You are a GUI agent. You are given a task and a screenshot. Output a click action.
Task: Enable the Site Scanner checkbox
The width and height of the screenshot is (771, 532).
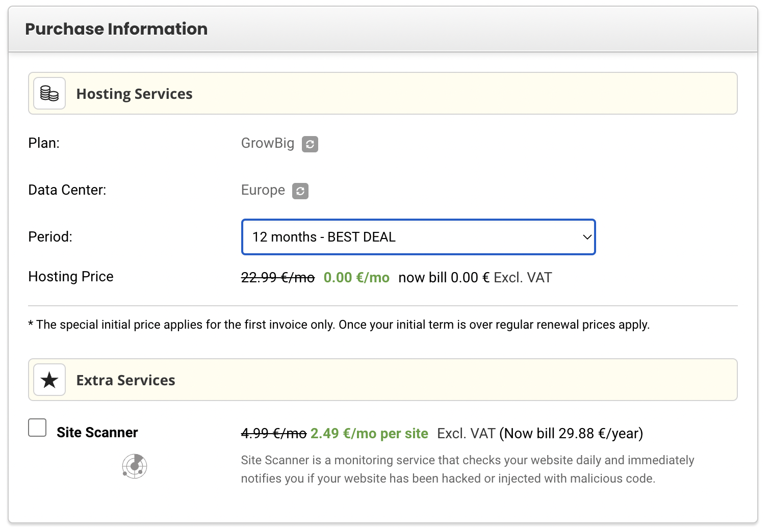coord(37,428)
